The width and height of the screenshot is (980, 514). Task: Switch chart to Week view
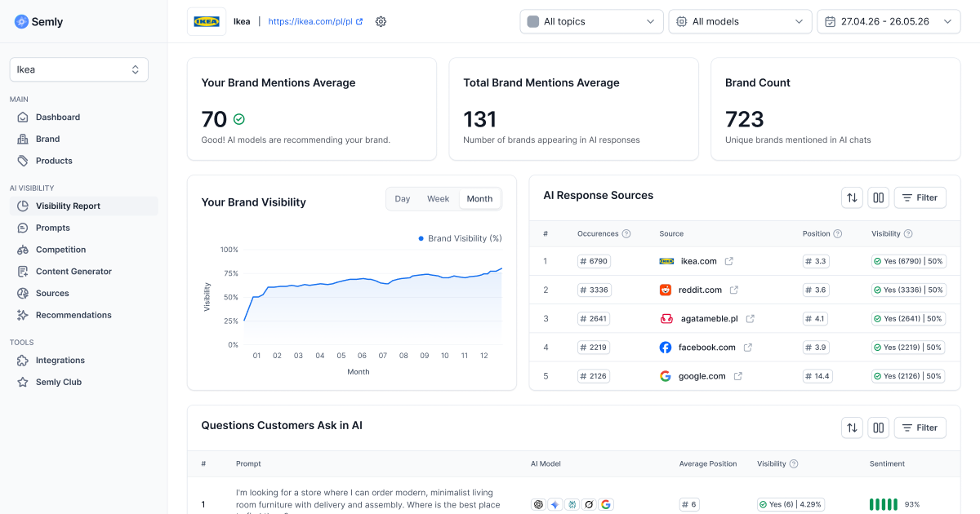438,199
